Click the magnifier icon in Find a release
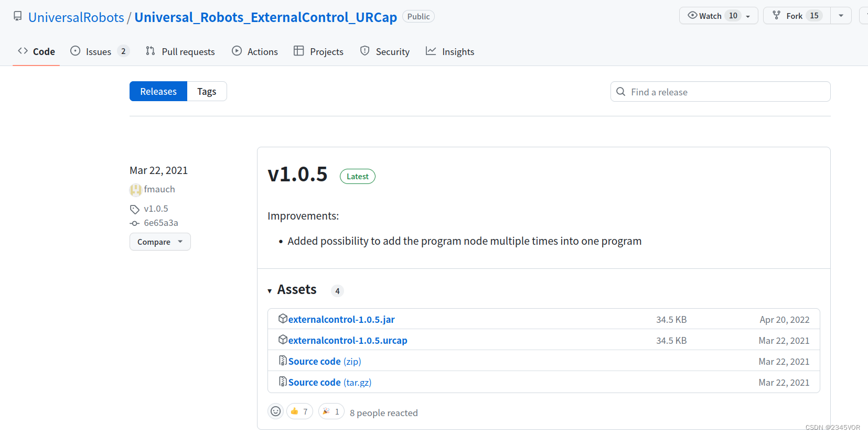868x435 pixels. [621, 92]
